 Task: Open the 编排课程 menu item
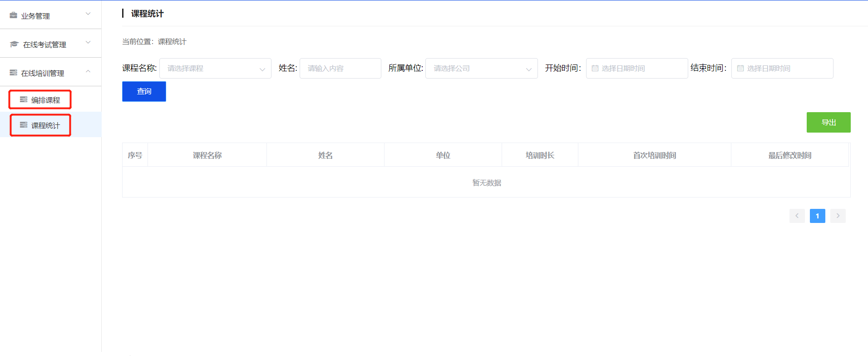click(x=45, y=100)
